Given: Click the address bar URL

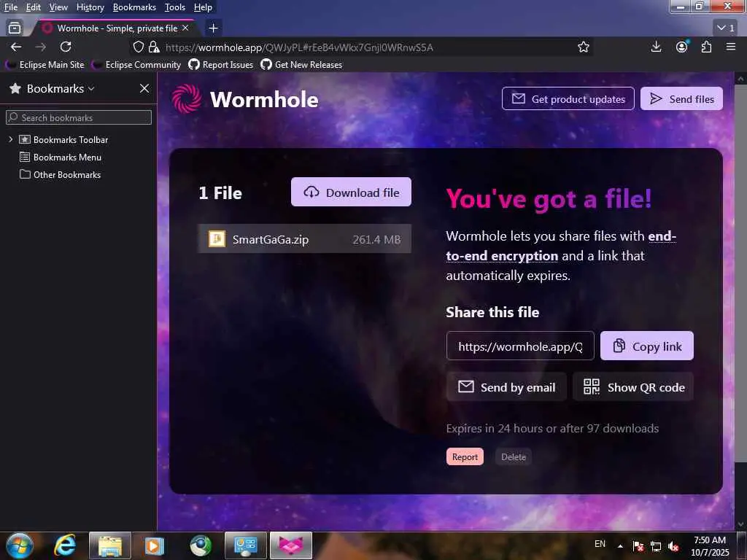Looking at the screenshot, I should click(299, 47).
